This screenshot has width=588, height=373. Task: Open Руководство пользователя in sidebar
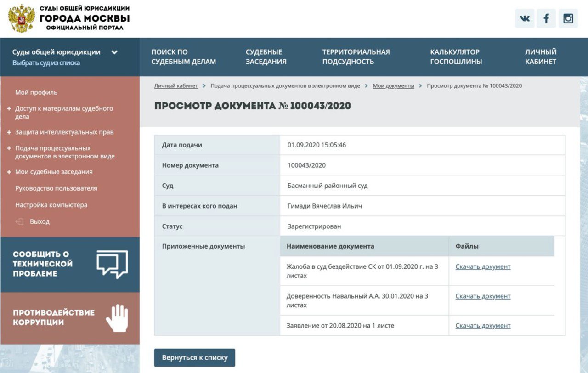click(x=56, y=188)
